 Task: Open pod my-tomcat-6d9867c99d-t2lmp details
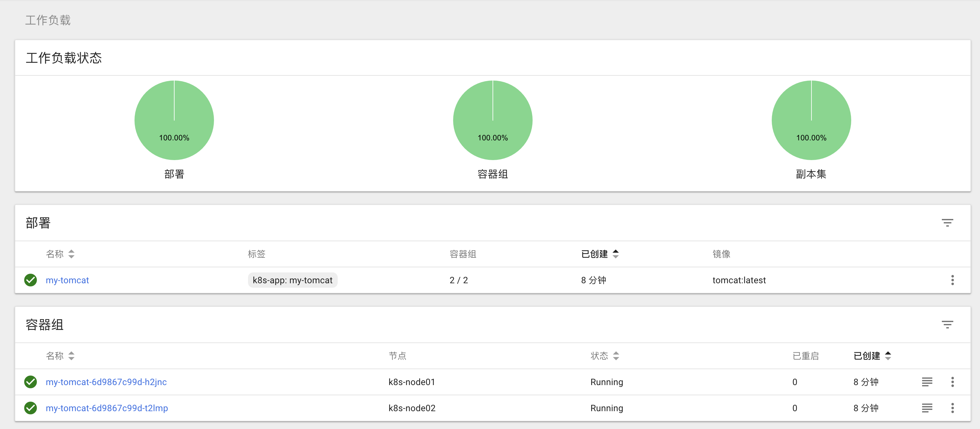[x=107, y=408]
